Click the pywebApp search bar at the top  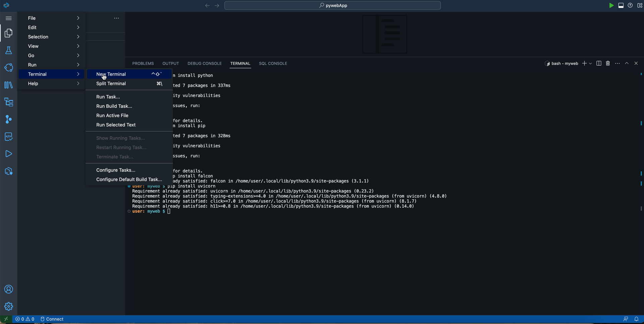tap(332, 5)
